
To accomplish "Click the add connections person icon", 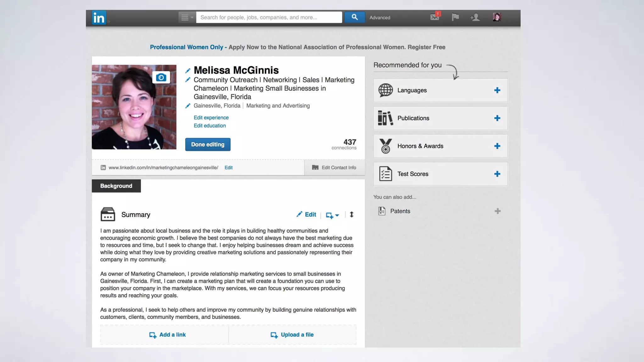I will coord(475,17).
